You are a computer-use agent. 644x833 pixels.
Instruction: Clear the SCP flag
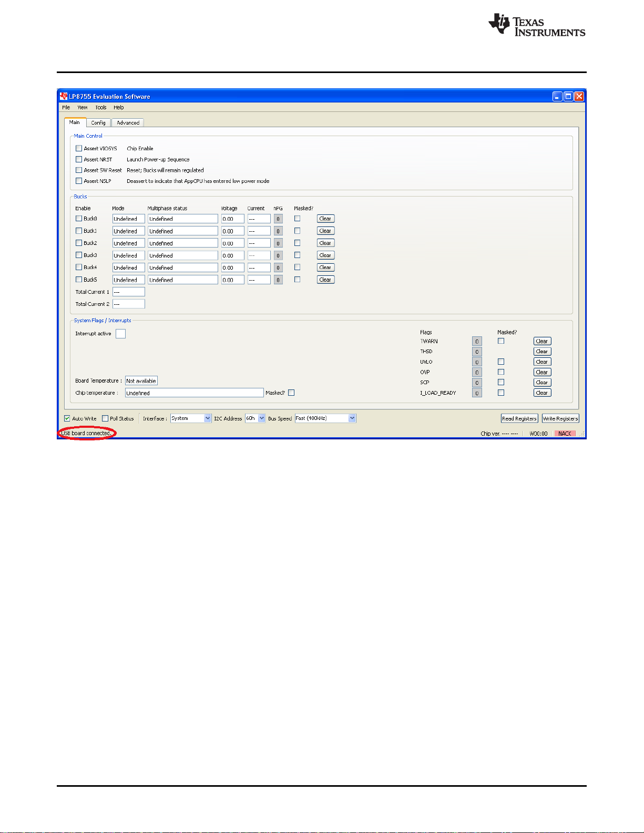(x=542, y=383)
